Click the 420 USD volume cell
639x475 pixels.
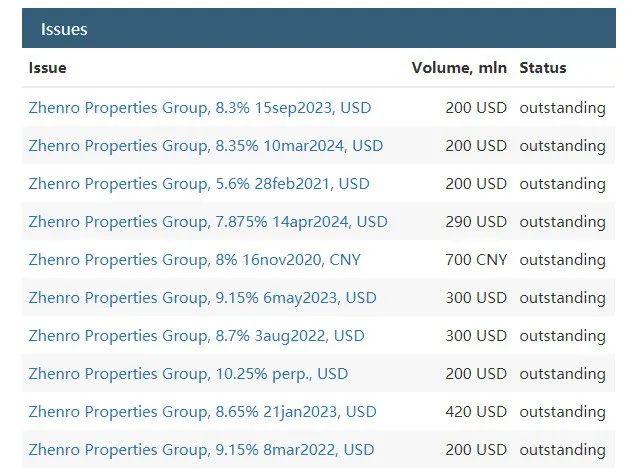[x=476, y=412]
